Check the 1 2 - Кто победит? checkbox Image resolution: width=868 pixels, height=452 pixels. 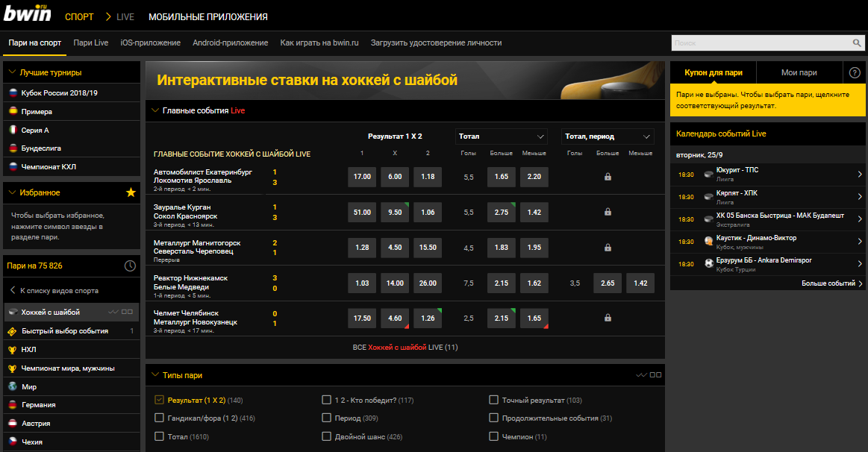tap(327, 400)
